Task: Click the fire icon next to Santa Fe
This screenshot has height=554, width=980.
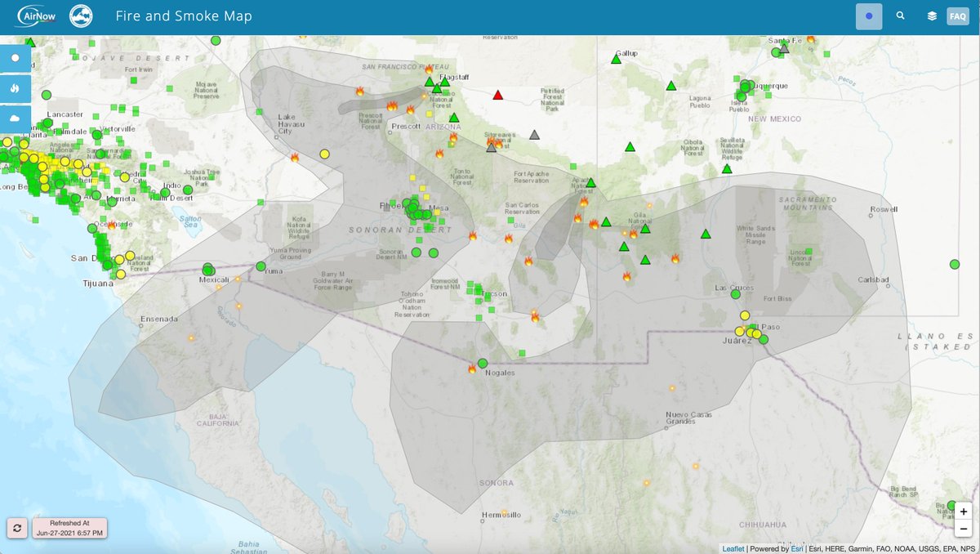Action: [811, 38]
